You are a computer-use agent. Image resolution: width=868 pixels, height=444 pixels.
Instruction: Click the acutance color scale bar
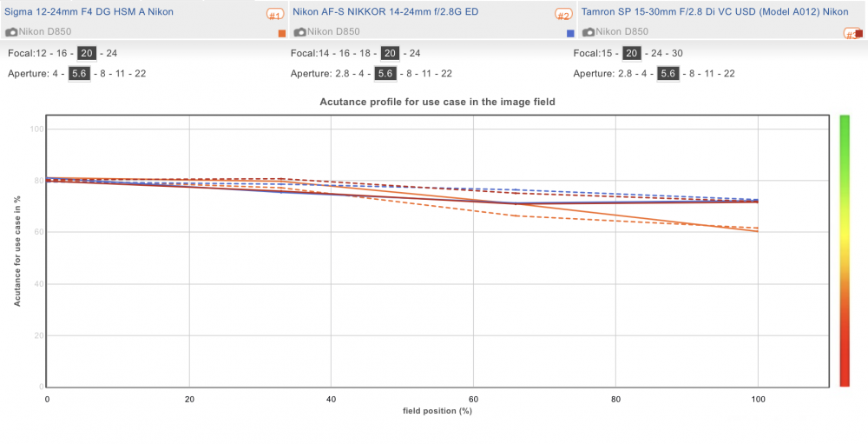coord(845,250)
